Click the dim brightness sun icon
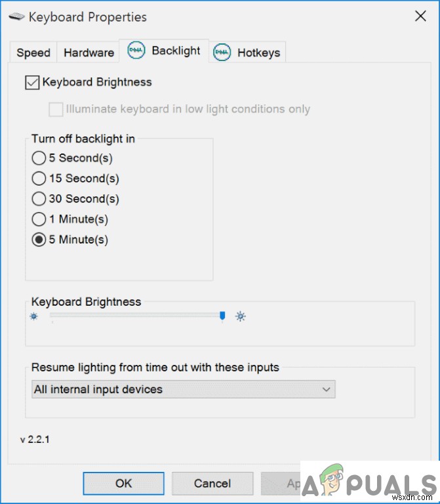This screenshot has height=504, width=440. [34, 317]
